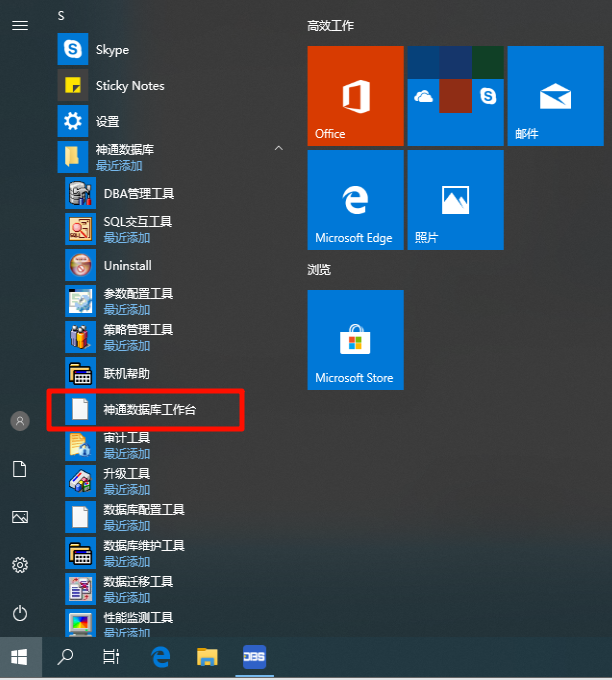Open 参数配置工具 icon
Screen dimensions: 612x680
[x=80, y=301]
